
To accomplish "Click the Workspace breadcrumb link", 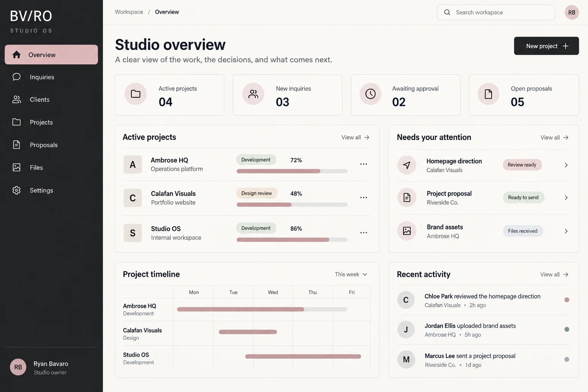I will click(x=129, y=12).
